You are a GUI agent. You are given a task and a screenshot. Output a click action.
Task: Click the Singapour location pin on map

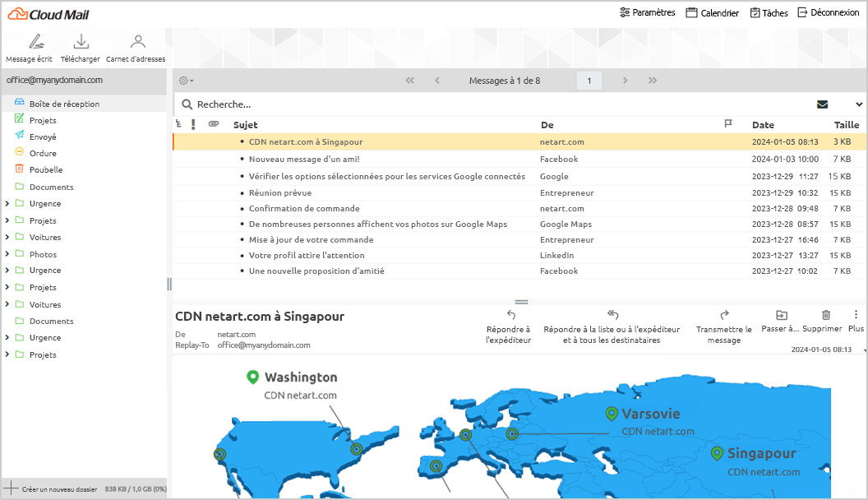click(x=717, y=453)
